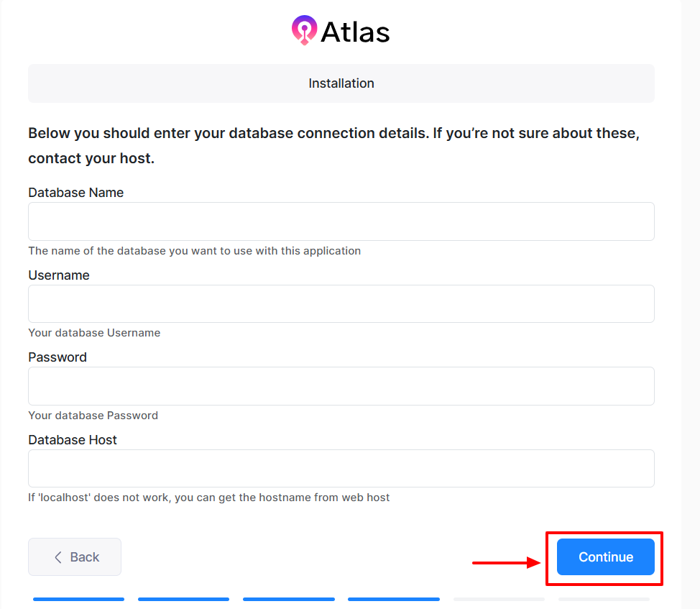Click the Database Host field label
The height and width of the screenshot is (609, 700).
[x=73, y=440]
